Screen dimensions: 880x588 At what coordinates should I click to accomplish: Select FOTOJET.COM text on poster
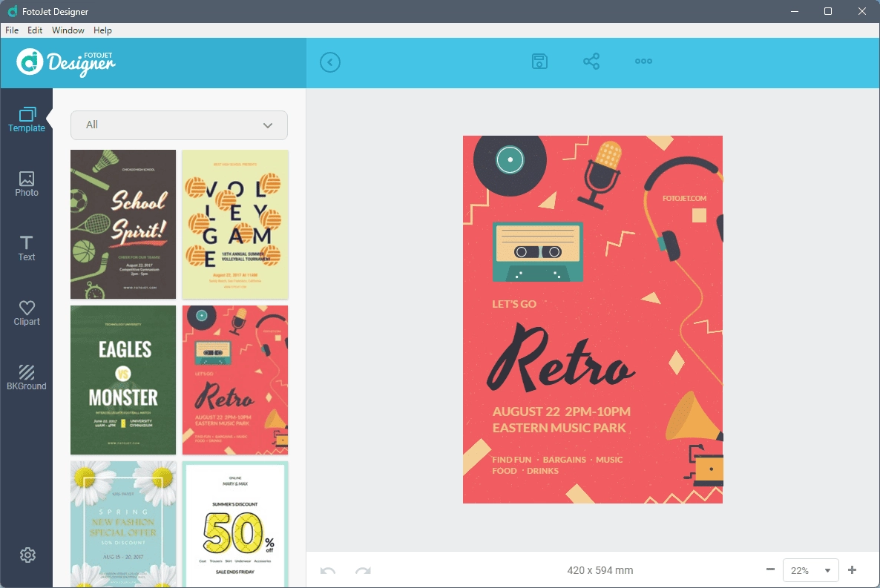[x=684, y=198]
